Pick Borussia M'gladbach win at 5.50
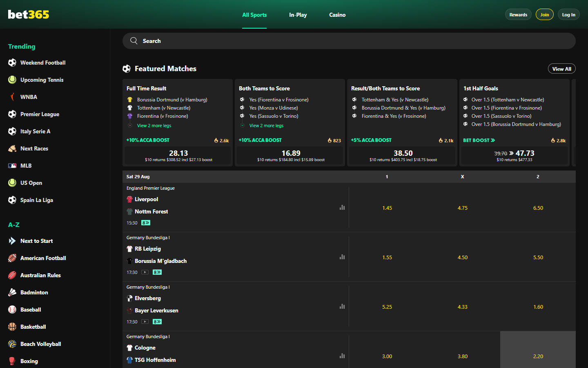This screenshot has width=588, height=368. [x=538, y=257]
